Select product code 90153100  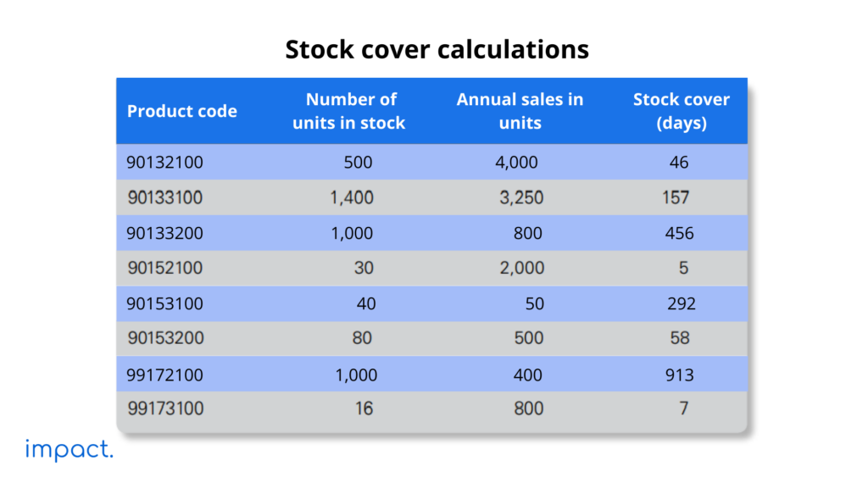pyautogui.click(x=165, y=303)
